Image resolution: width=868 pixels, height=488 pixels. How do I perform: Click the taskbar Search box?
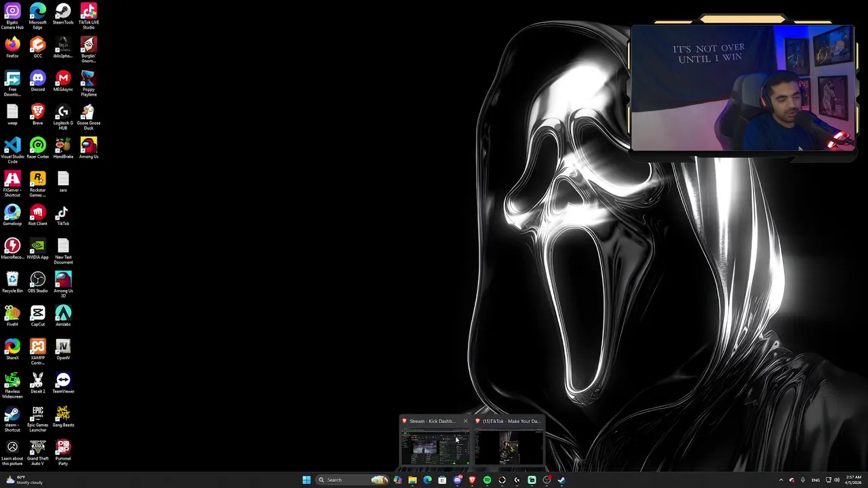(x=353, y=480)
